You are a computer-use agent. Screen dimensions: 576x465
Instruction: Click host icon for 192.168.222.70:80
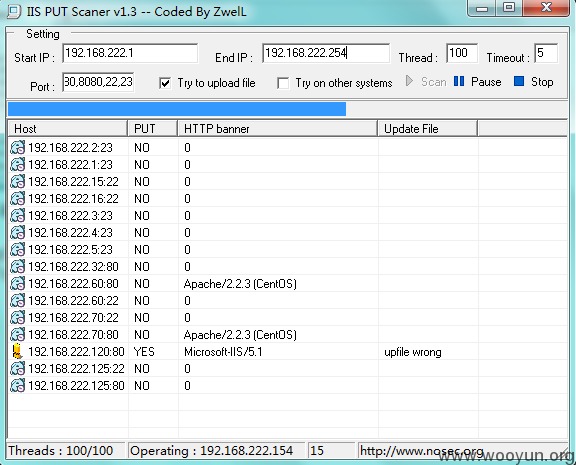(x=17, y=335)
